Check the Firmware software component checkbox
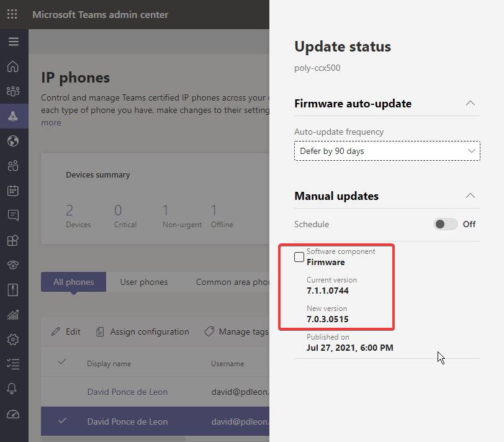This screenshot has width=504, height=442. [x=299, y=256]
